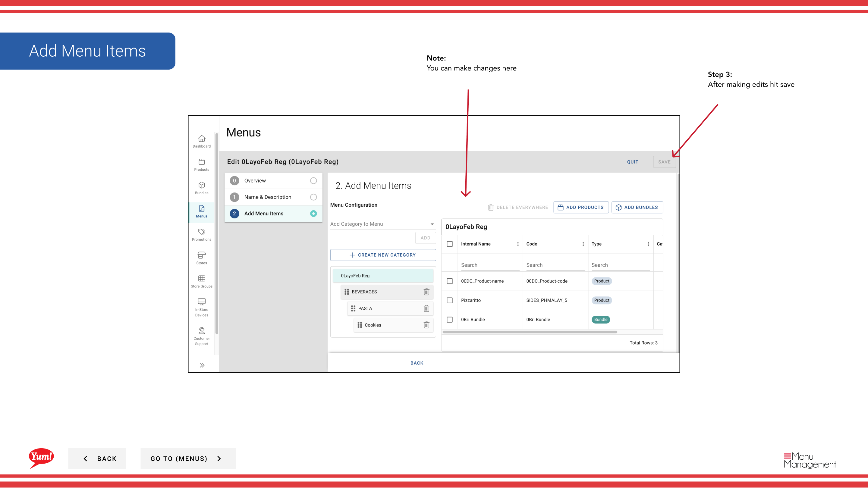Open Type column options menu
The image size is (868, 488).
coord(648,244)
